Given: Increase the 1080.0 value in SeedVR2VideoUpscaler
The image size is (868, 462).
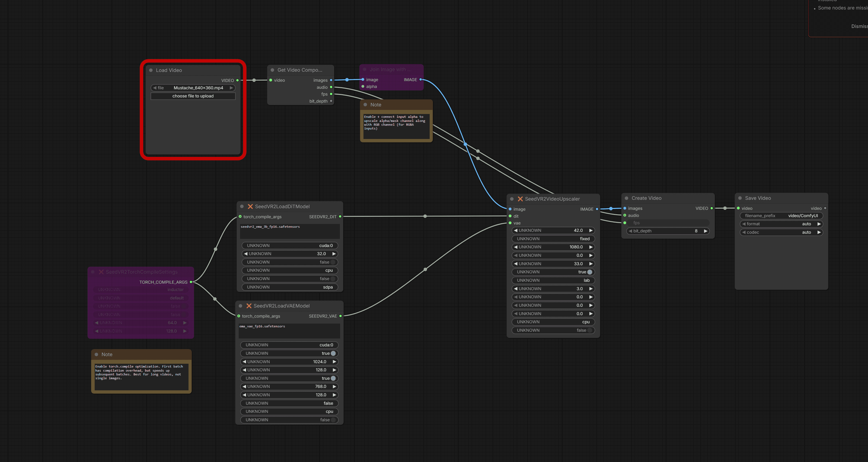Looking at the screenshot, I should click(x=591, y=247).
